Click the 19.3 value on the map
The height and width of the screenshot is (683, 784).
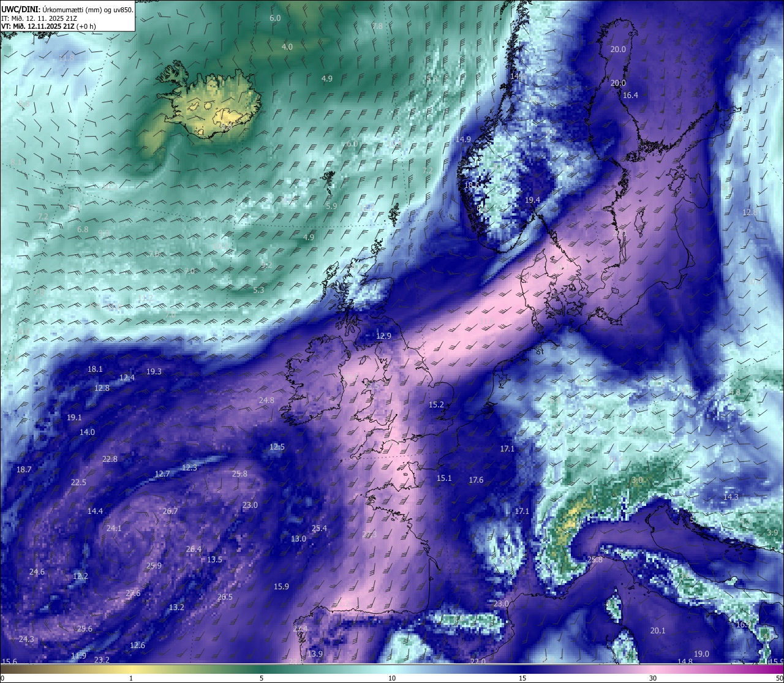click(x=154, y=372)
